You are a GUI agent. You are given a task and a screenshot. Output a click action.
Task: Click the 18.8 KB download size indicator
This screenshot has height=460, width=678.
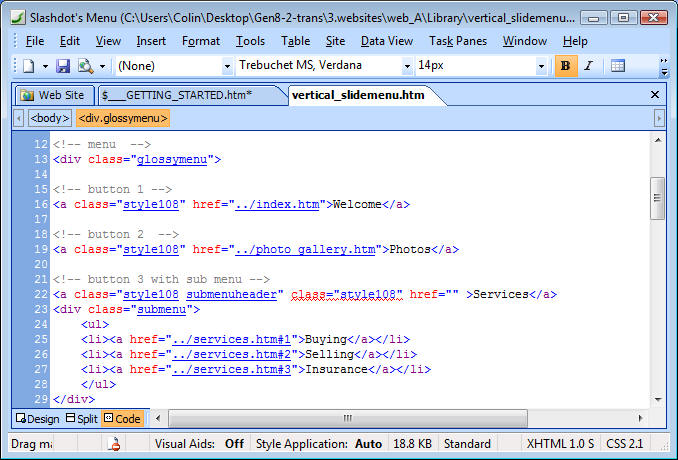point(412,444)
